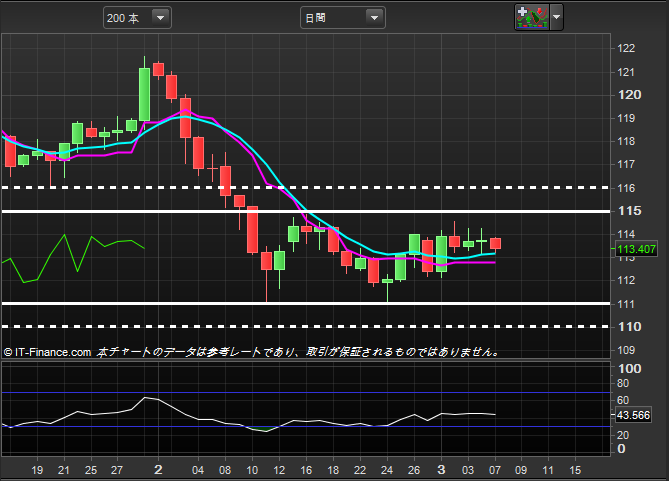Select the solid white line at 115
Image resolution: width=669 pixels, height=481 pixels.
pos(306,211)
